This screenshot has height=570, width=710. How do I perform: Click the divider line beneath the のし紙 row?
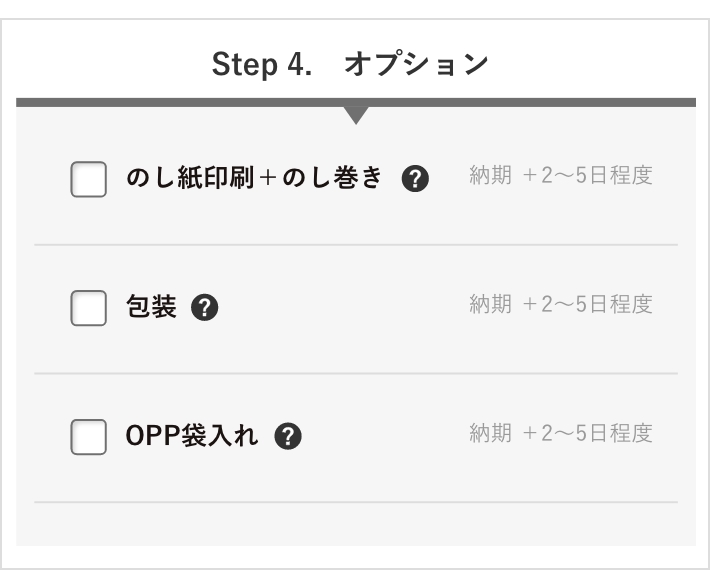click(356, 244)
